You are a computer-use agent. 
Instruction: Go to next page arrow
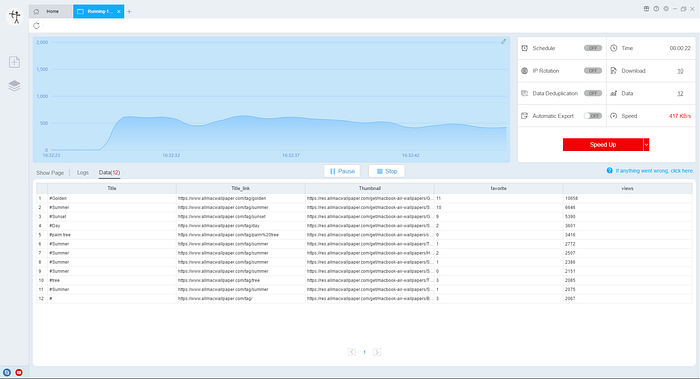coord(377,352)
